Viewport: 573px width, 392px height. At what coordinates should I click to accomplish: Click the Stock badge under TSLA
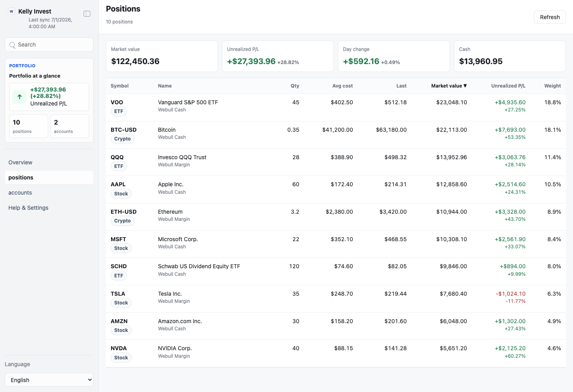coord(121,303)
